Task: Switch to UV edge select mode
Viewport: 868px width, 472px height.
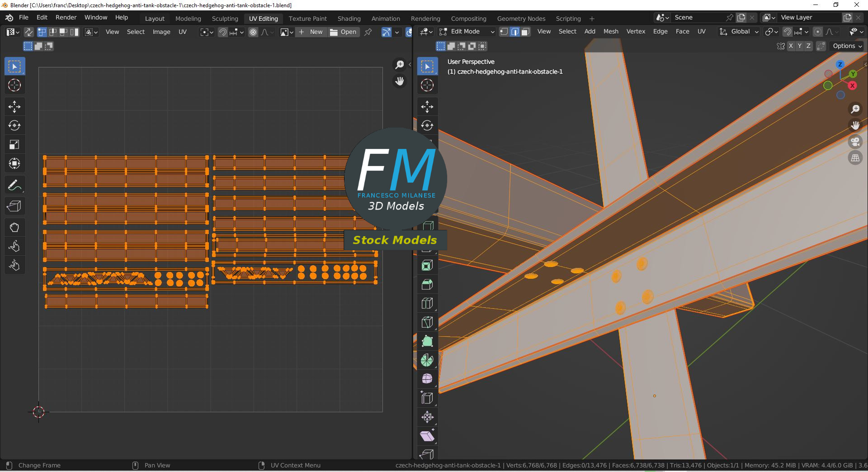Action: (x=53, y=32)
